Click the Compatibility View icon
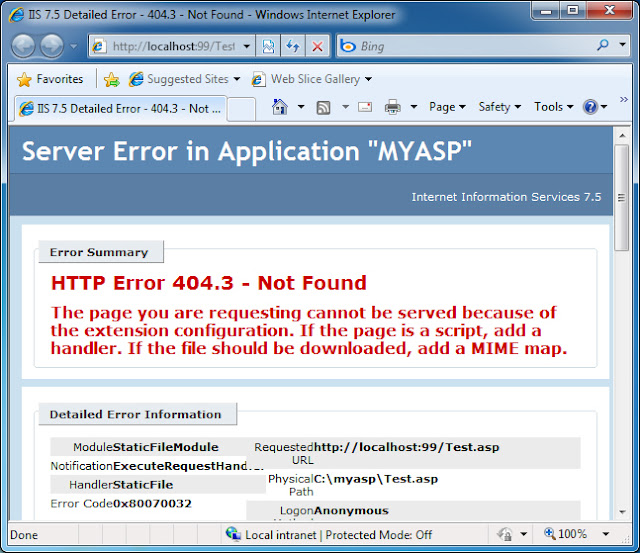Viewport: 640px width, 553px height. [x=268, y=46]
